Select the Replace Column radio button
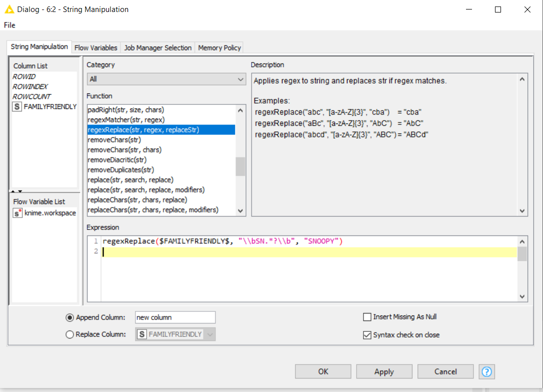The height and width of the screenshot is (392, 543). point(69,334)
